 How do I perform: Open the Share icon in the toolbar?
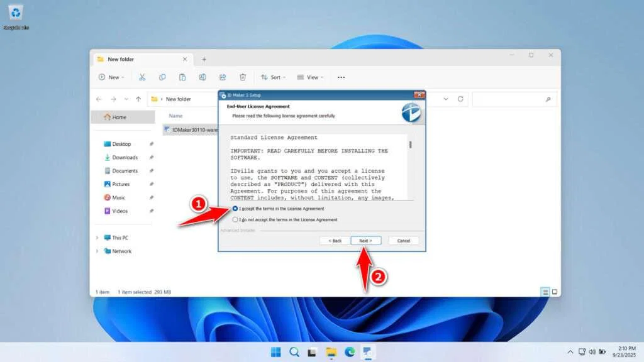point(223,77)
